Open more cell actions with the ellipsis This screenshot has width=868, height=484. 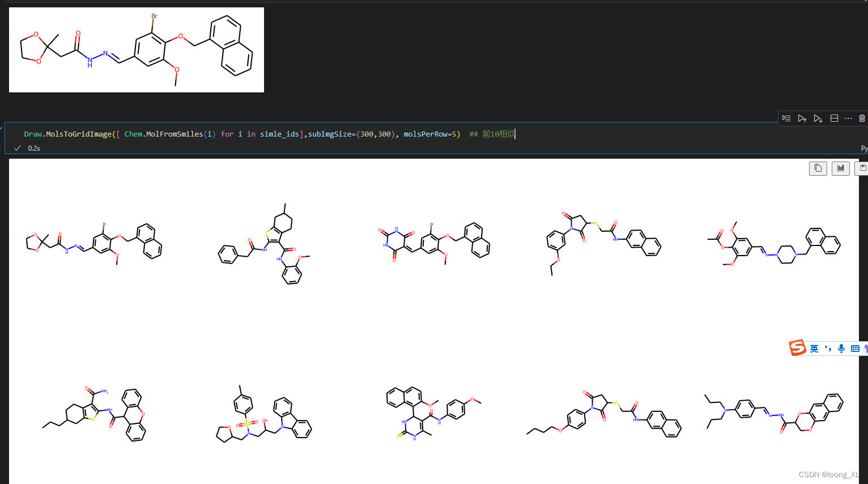pos(848,118)
